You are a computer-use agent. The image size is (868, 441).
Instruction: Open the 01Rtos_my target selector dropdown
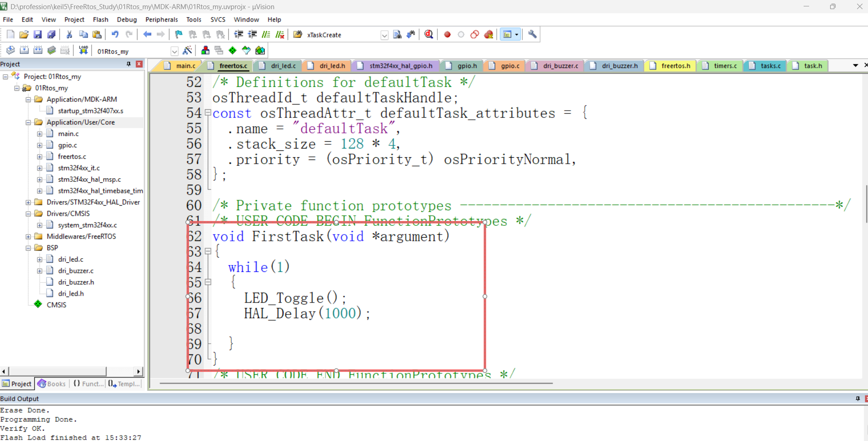tap(174, 51)
